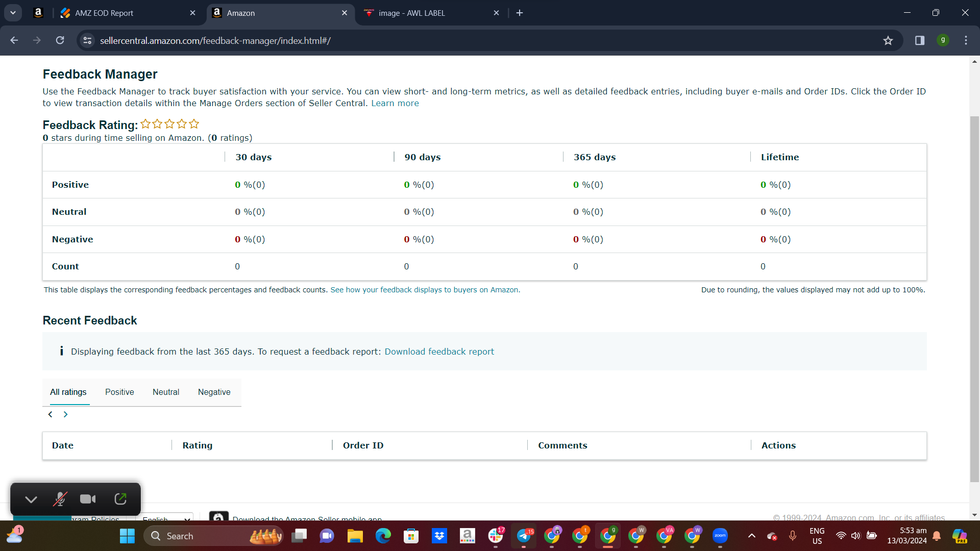
Task: Show hidden system tray icons
Action: pos(751,536)
